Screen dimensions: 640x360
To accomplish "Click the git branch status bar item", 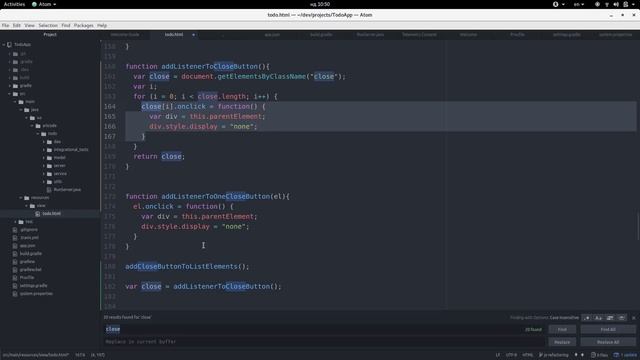I will [554, 355].
